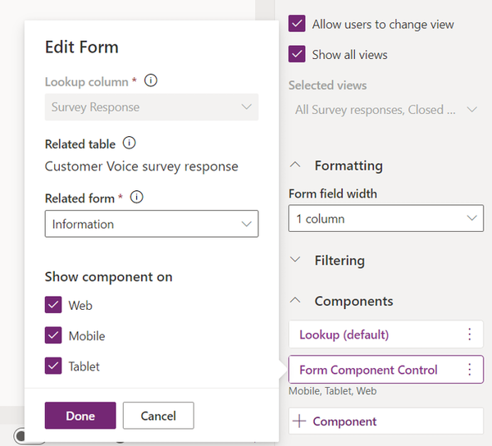This screenshot has height=446, width=492.
Task: Collapse the Components section
Action: click(295, 300)
